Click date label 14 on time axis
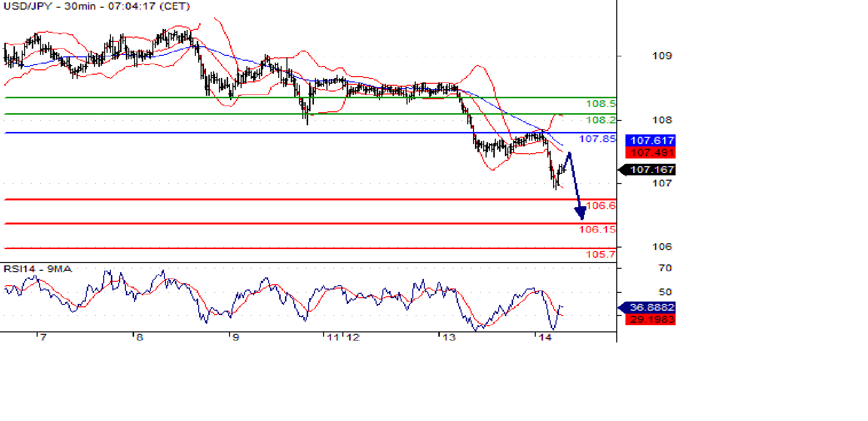The width and height of the screenshot is (868, 421). pos(545,337)
